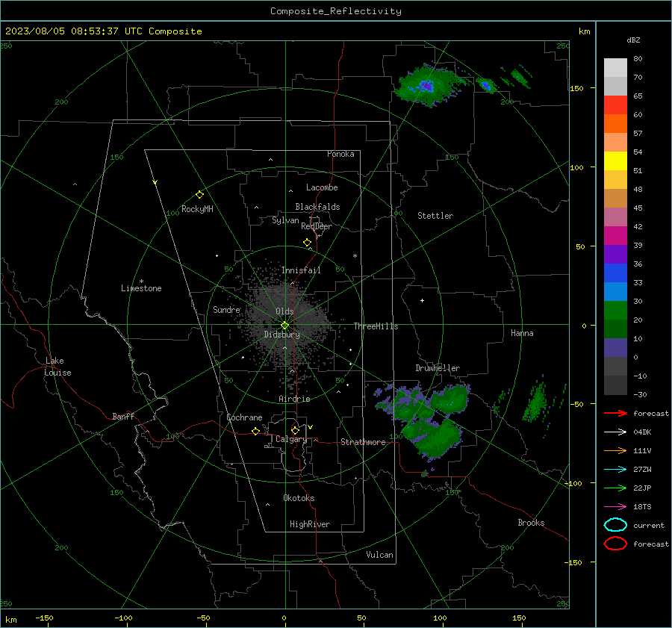Click the Innisfail town label
The image size is (672, 628).
tap(301, 270)
